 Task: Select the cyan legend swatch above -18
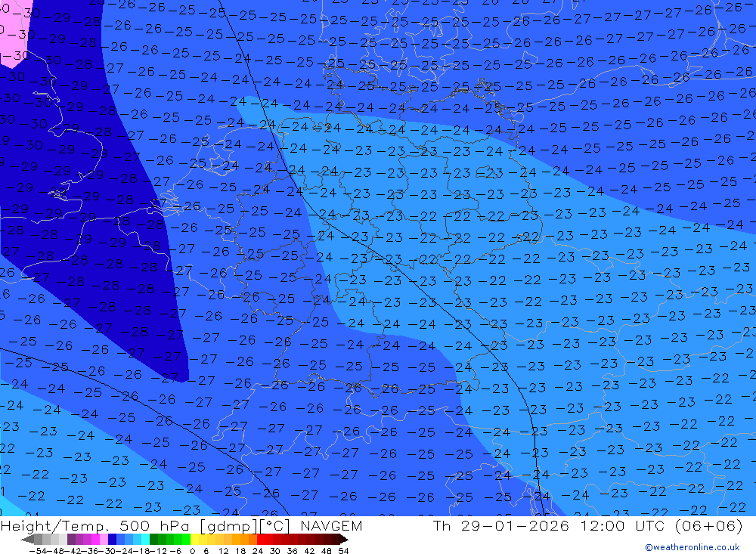click(x=145, y=539)
